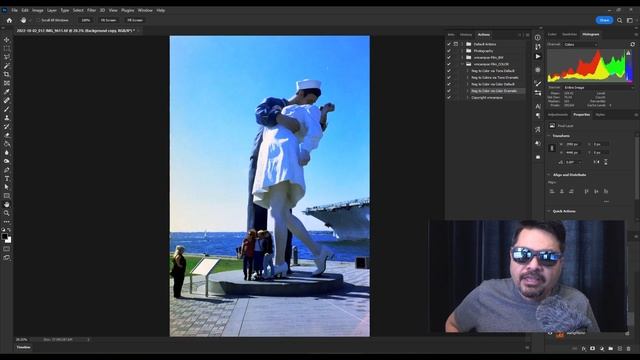The height and width of the screenshot is (360, 640).
Task: Open the Actions play icon in panel strip
Action: pyautogui.click(x=538, y=56)
